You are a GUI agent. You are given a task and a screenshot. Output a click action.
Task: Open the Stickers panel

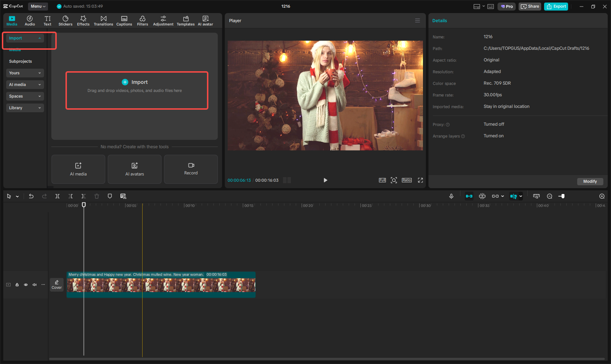pos(65,20)
